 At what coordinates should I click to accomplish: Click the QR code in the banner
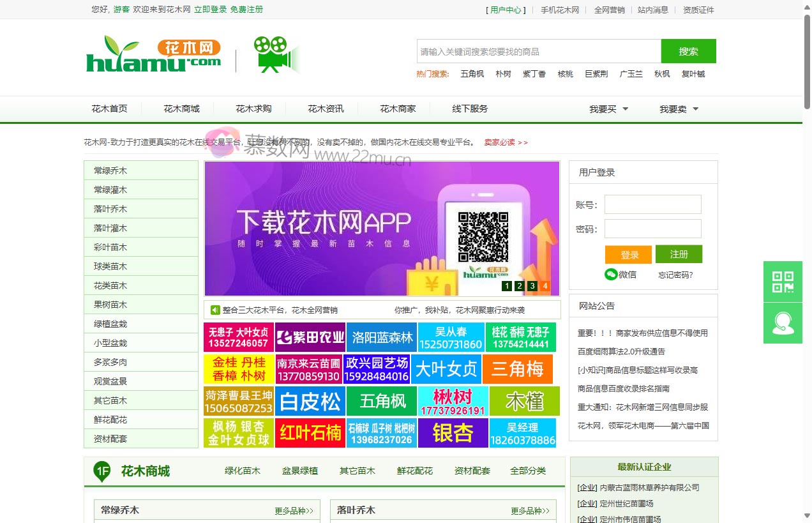coord(483,236)
